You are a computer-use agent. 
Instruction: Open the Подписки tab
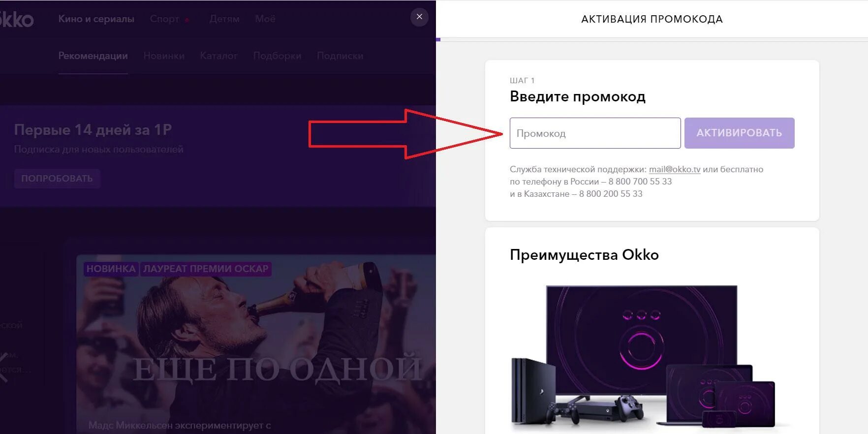click(x=340, y=56)
